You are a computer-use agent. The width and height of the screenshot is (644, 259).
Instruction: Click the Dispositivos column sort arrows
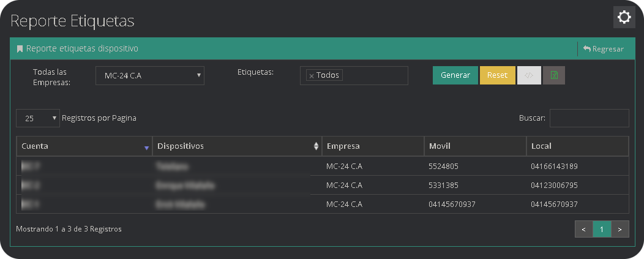point(316,146)
